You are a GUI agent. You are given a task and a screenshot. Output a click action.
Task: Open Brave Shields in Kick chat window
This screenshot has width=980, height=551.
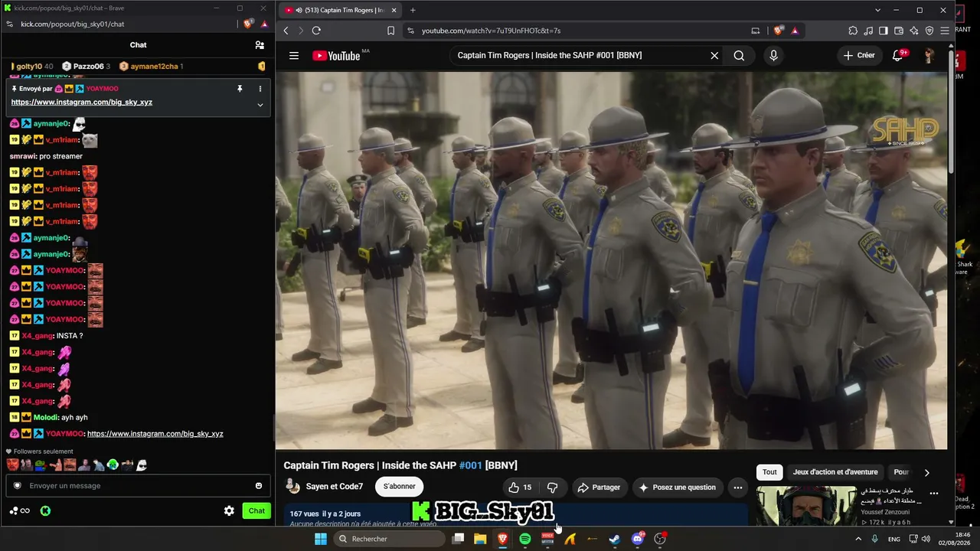point(248,24)
